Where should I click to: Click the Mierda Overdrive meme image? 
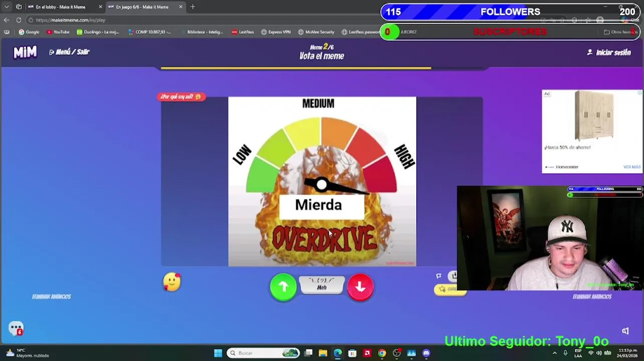(x=322, y=182)
